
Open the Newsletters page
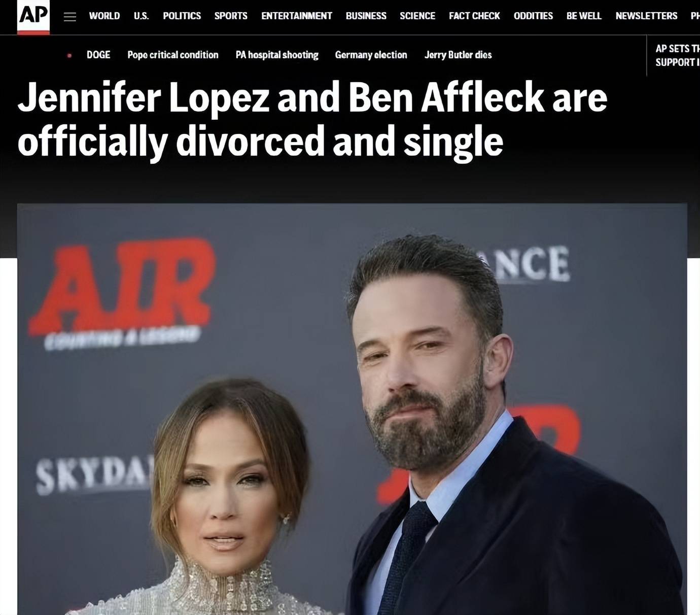pyautogui.click(x=646, y=16)
